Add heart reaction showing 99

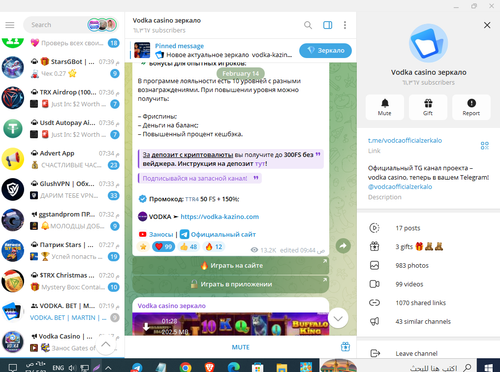(163, 247)
